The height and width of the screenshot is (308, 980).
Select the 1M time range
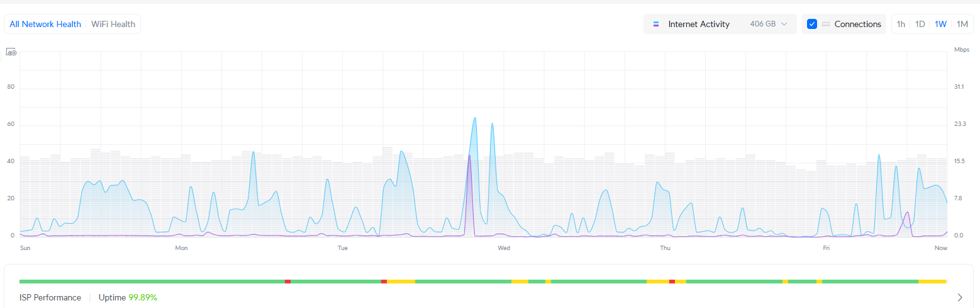tap(962, 24)
